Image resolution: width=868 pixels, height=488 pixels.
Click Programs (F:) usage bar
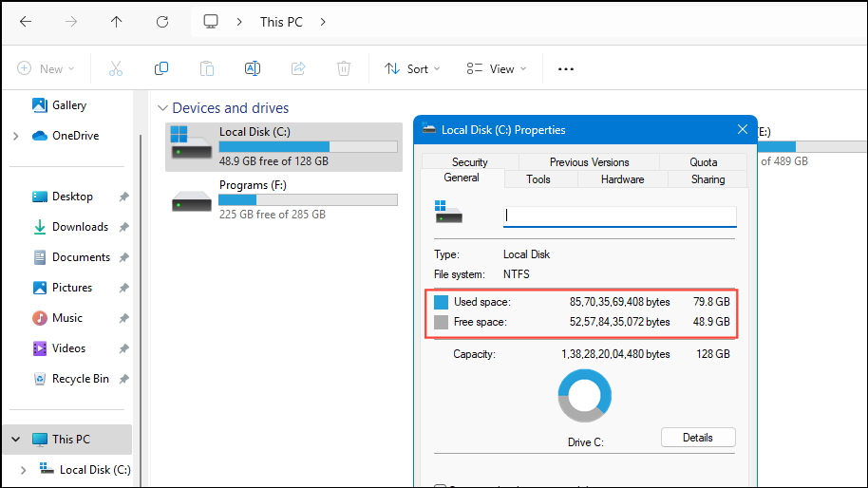point(309,199)
